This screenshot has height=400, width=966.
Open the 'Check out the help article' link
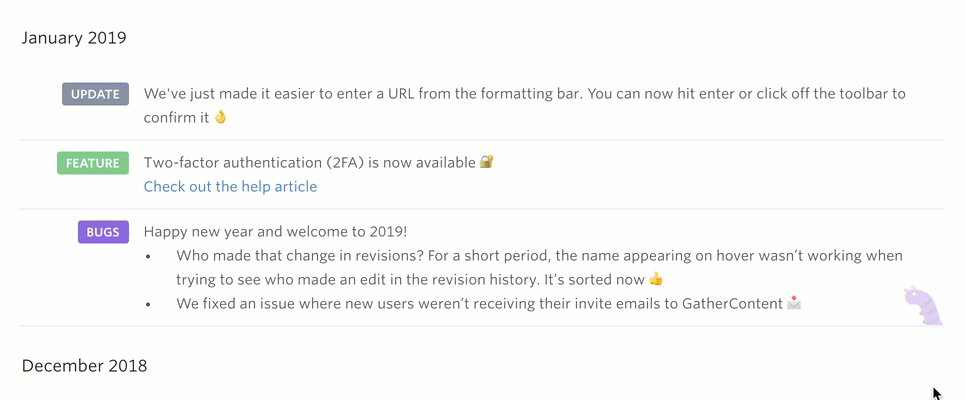pos(230,186)
